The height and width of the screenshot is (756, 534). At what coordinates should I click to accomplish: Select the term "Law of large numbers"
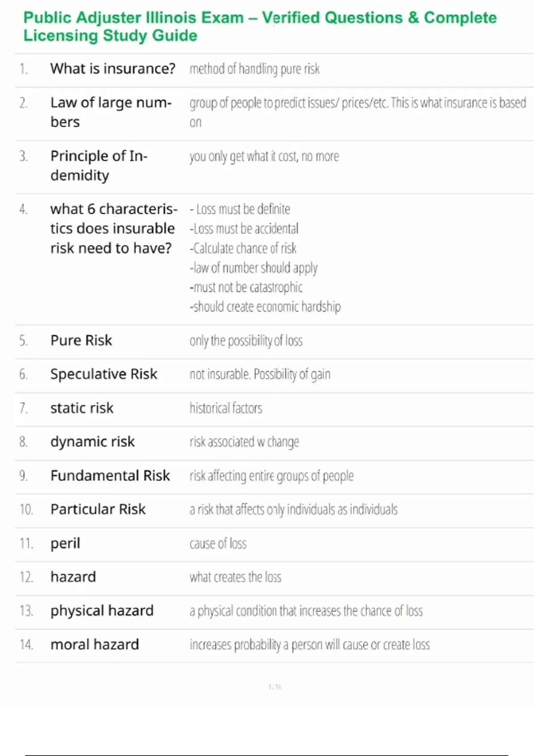click(x=111, y=112)
